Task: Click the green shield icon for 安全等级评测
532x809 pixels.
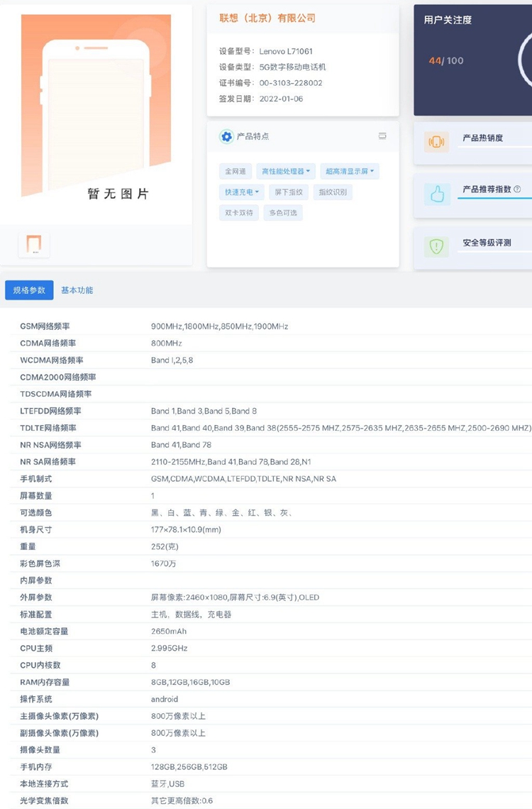Action: (x=437, y=247)
